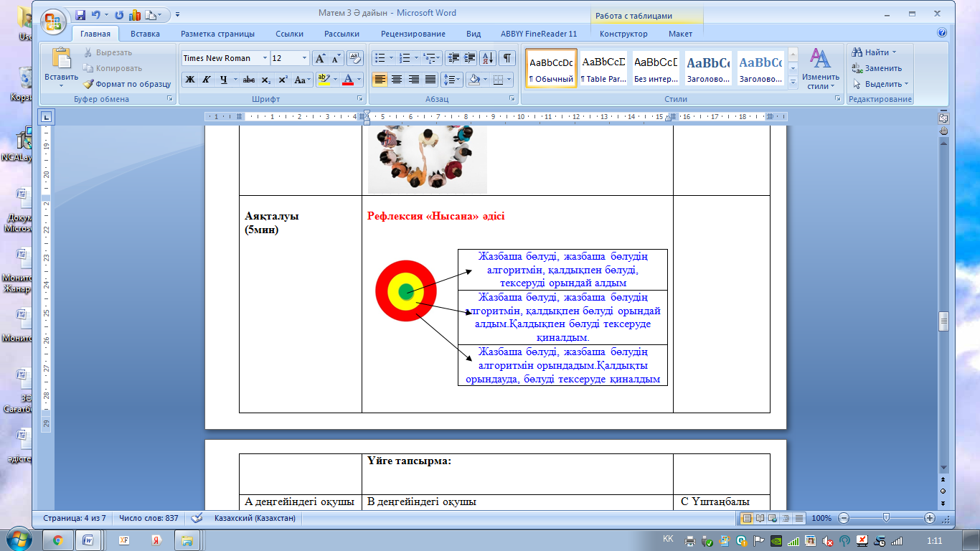Toggle show paragraph marks (¶)
This screenshot has width=980, height=551.
[x=507, y=58]
